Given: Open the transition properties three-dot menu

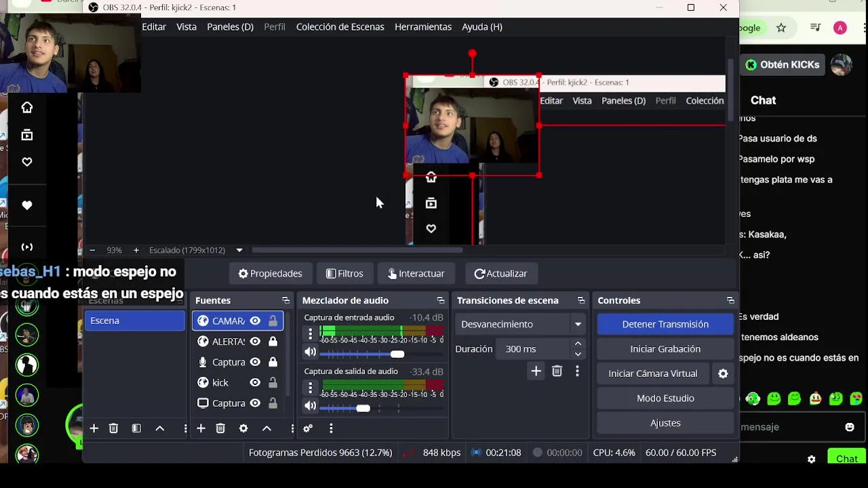Looking at the screenshot, I should point(577,371).
